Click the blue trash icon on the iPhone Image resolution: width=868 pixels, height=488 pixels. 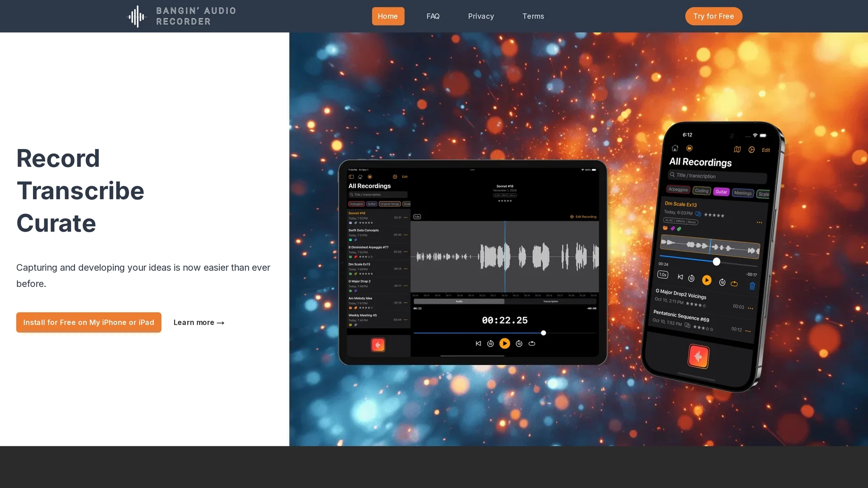752,286
